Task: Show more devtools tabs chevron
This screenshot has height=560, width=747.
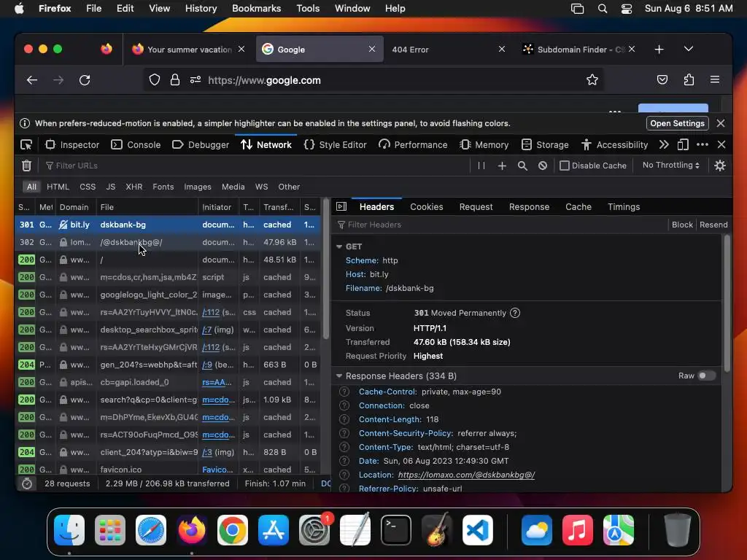Action: coord(664,145)
